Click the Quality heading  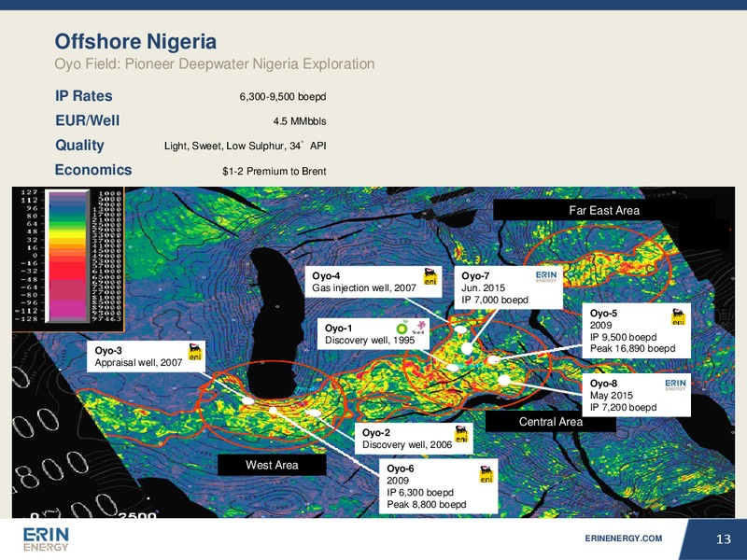coord(79,146)
